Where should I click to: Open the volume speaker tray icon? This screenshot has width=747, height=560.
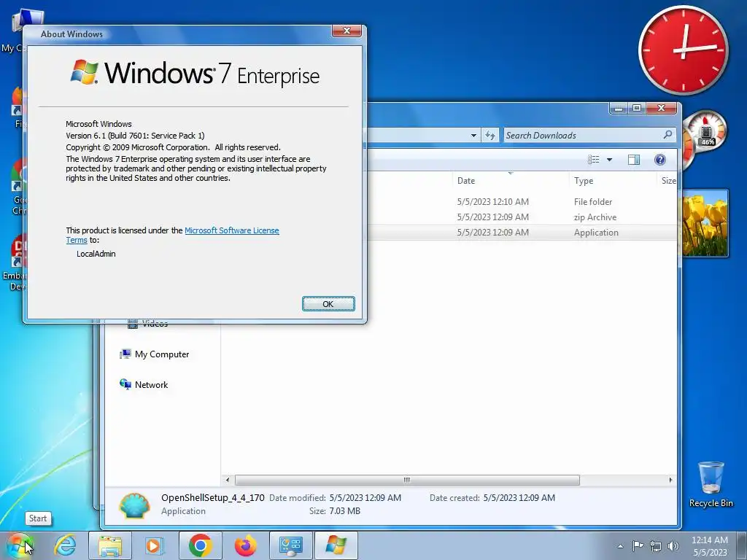pos(673,546)
